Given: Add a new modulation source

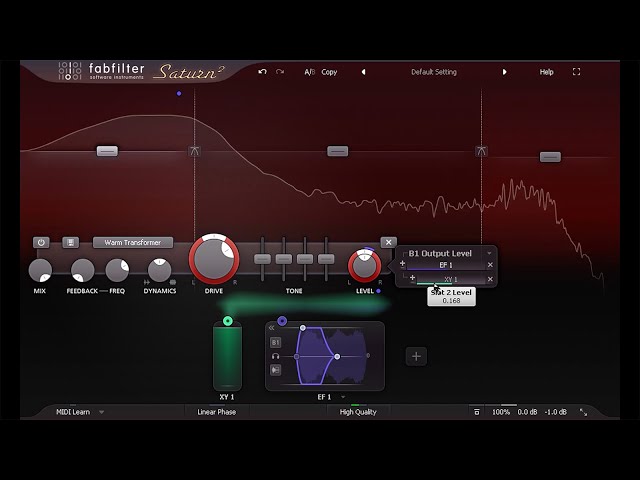Looking at the screenshot, I should 416,356.
